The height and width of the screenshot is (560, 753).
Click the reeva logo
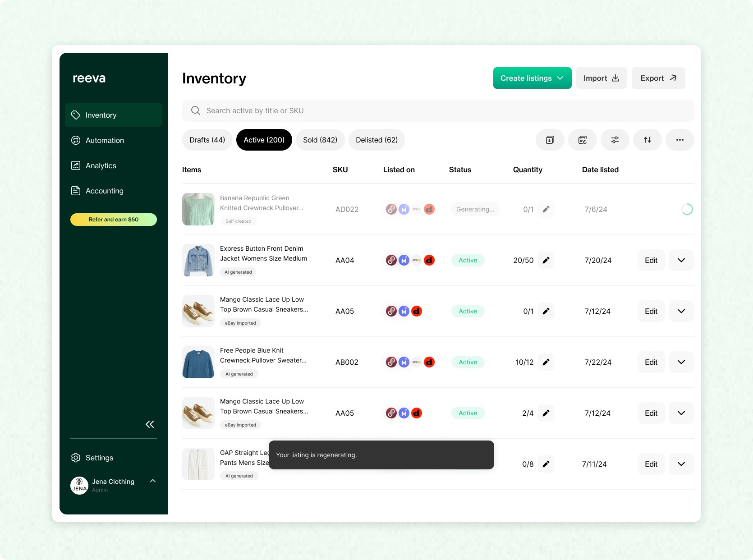(x=89, y=78)
